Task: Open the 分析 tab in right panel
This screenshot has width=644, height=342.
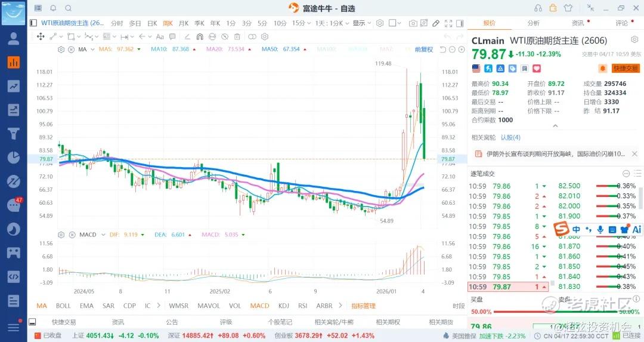Action: point(534,23)
